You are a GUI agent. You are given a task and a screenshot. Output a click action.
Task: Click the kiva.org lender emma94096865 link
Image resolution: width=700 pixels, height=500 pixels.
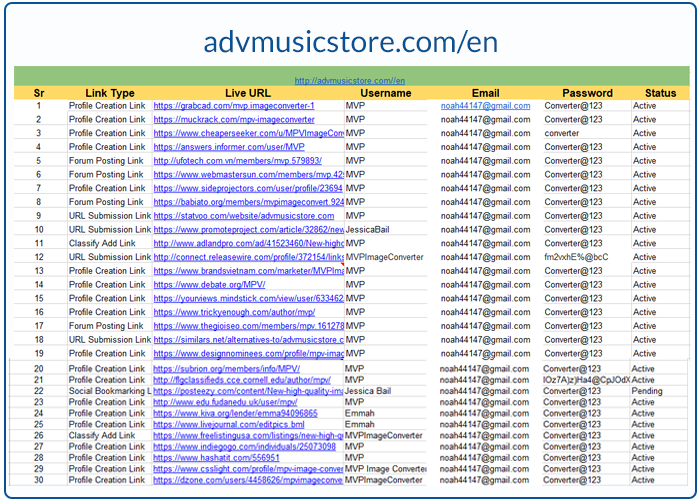pyautogui.click(x=235, y=413)
